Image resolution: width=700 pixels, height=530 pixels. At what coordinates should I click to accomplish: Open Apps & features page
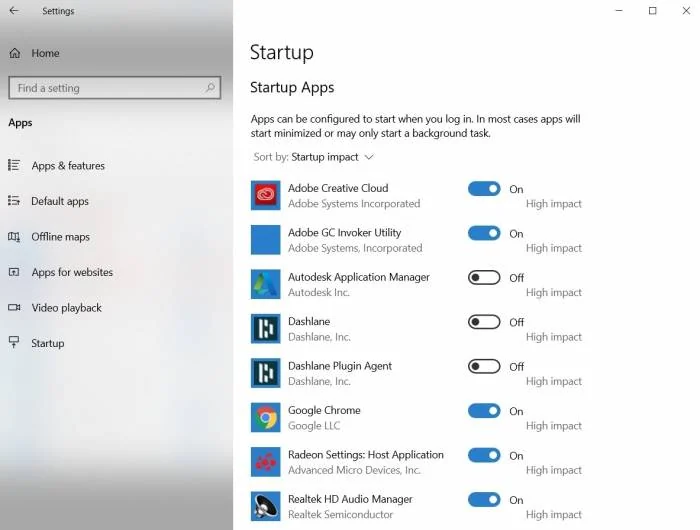click(x=68, y=166)
